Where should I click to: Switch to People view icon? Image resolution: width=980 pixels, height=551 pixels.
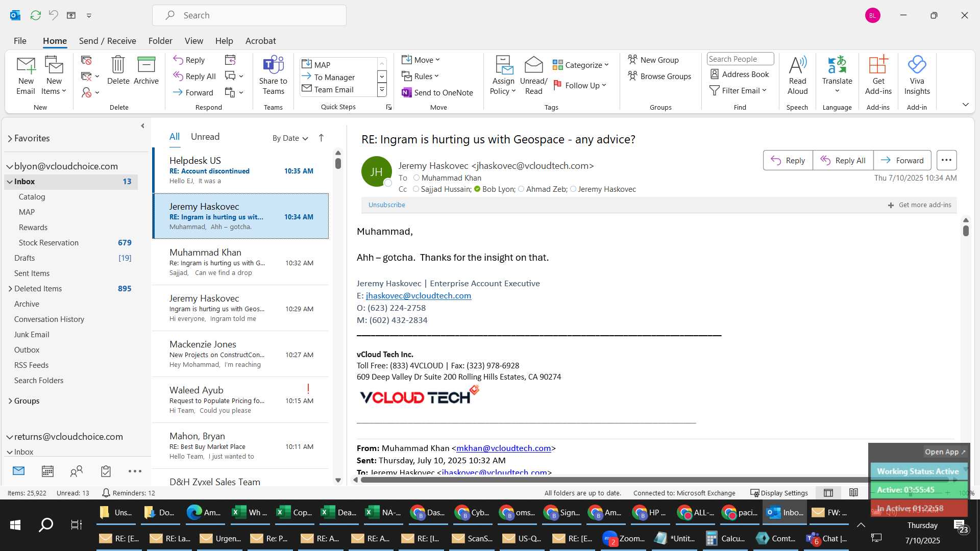point(77,471)
